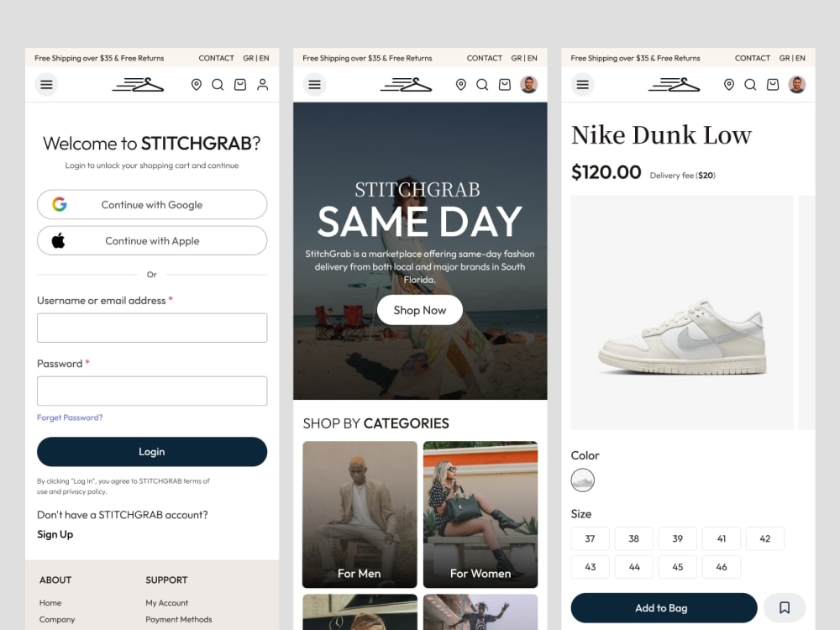Save product with the bookmark icon
This screenshot has width=840, height=630.
(785, 607)
